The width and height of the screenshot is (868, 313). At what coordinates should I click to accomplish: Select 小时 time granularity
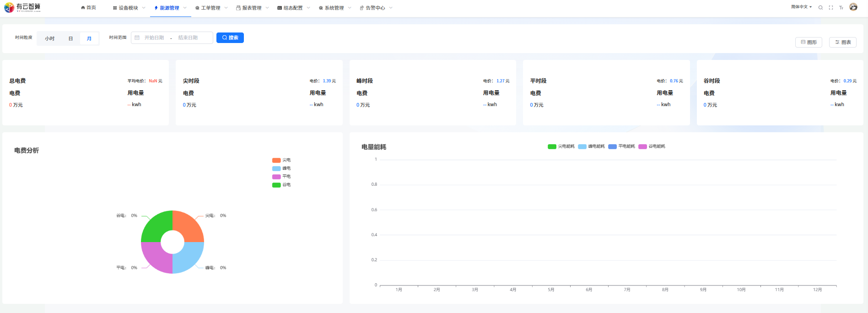tap(49, 38)
